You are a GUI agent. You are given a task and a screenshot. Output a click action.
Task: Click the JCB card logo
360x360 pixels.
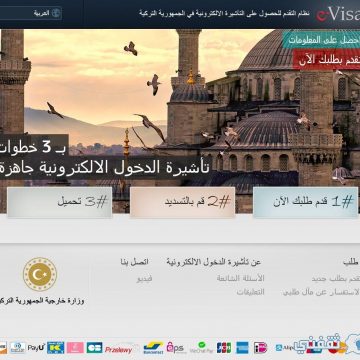[224, 348]
